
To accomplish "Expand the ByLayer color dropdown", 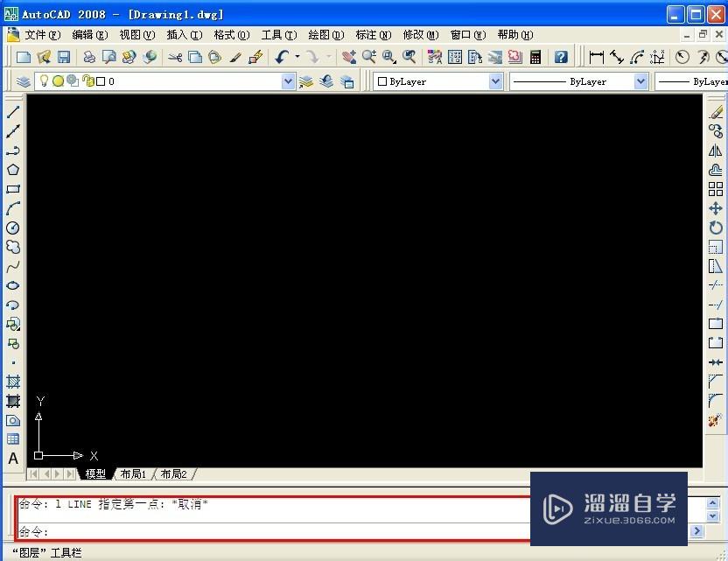I will (496, 81).
